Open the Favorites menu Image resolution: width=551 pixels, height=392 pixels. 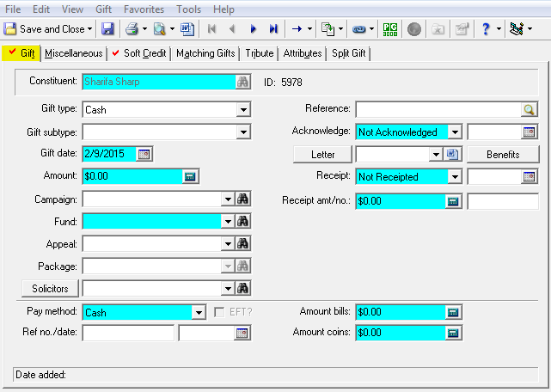click(144, 9)
